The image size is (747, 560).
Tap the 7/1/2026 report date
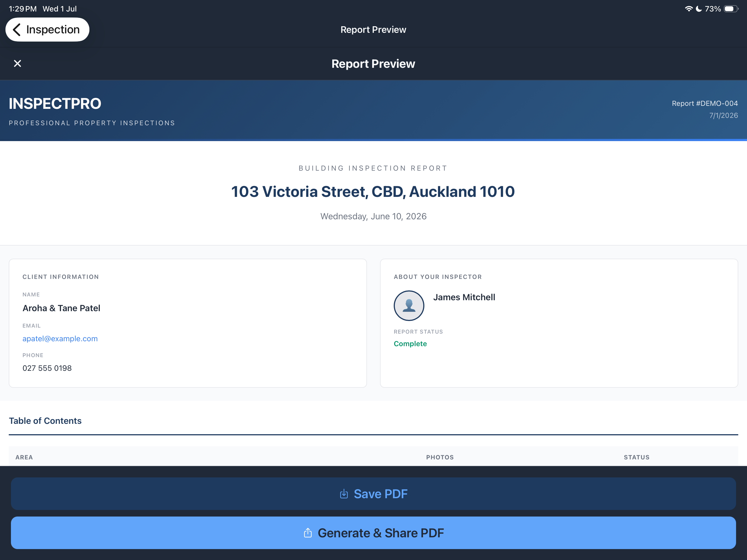(723, 115)
